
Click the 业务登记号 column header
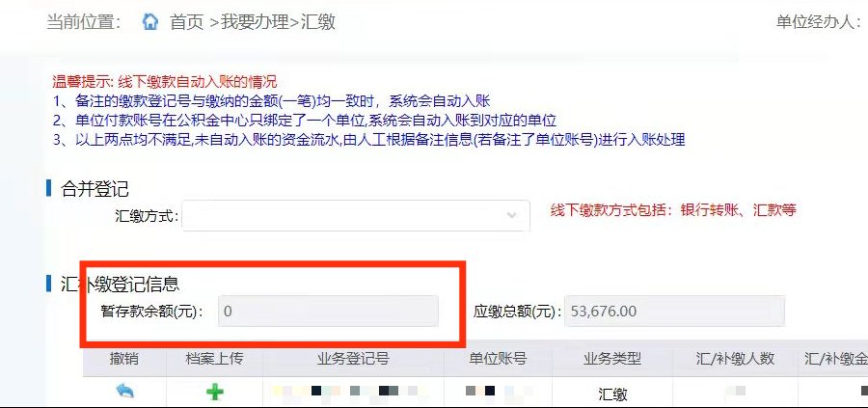click(353, 359)
